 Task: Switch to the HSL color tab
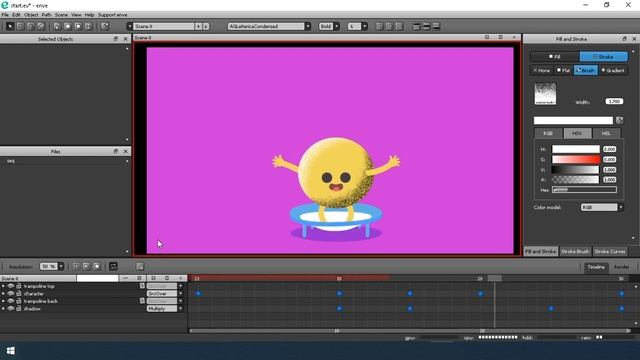pyautogui.click(x=606, y=133)
